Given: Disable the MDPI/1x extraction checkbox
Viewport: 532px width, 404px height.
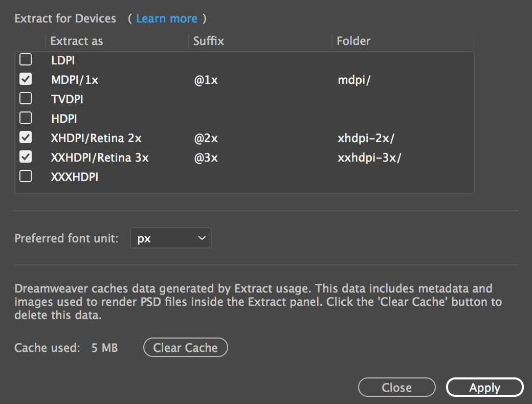Looking at the screenshot, I should (x=25, y=79).
